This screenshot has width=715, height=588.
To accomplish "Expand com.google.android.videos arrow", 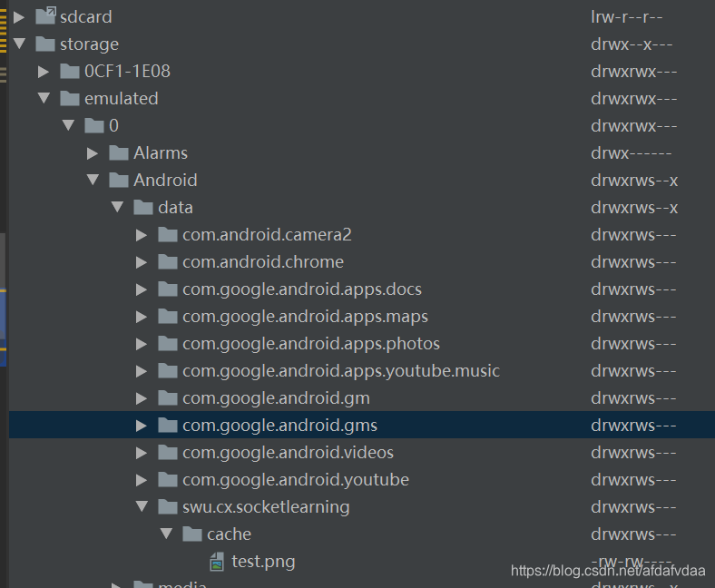I will [142, 453].
